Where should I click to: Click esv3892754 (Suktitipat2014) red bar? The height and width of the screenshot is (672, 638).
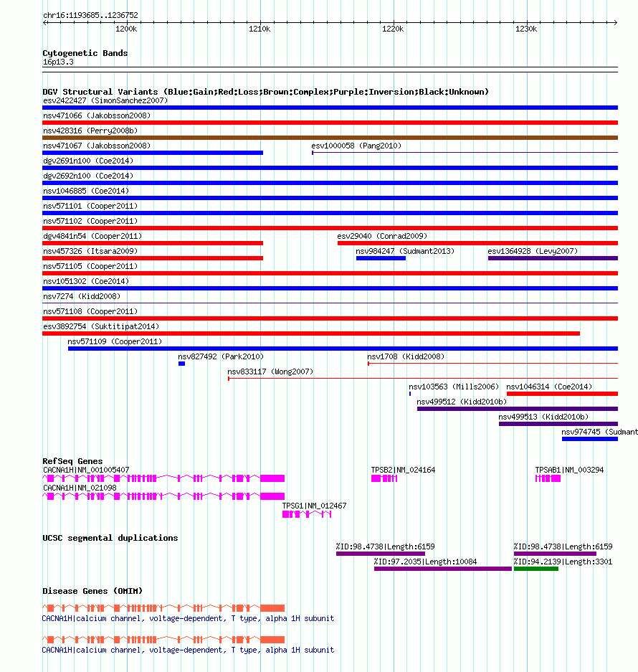pyautogui.click(x=311, y=333)
